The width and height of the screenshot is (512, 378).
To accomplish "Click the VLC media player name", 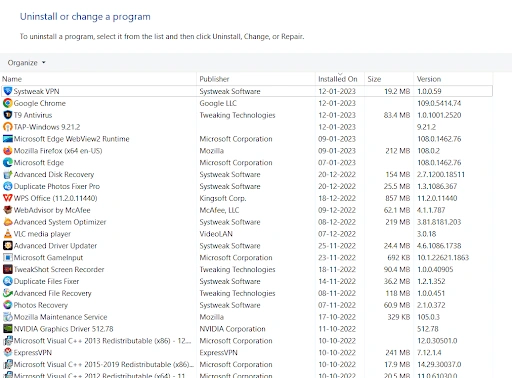I will (x=42, y=234).
